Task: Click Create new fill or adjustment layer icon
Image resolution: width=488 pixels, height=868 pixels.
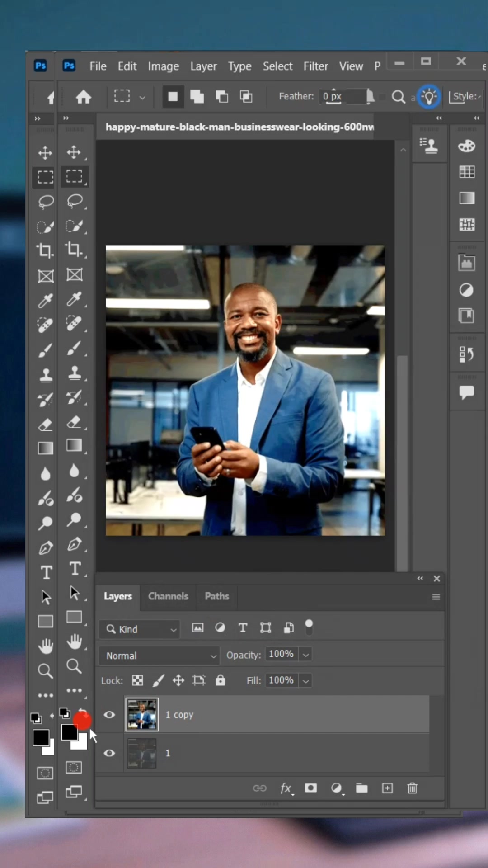Action: [x=337, y=788]
